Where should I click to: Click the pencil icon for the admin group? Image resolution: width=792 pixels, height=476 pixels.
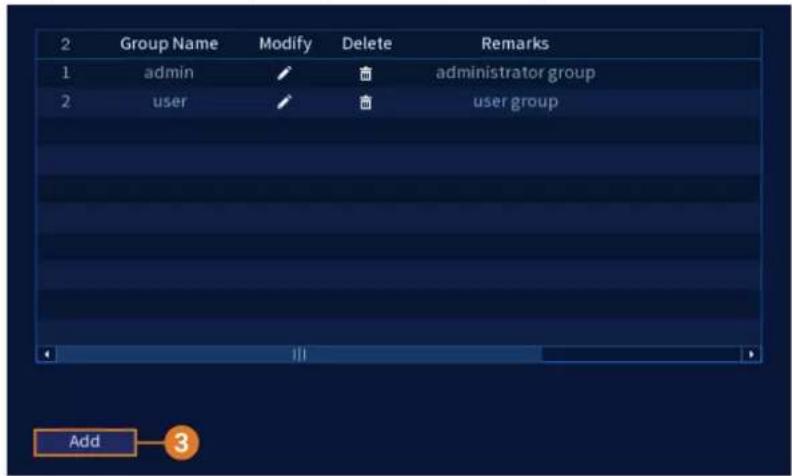click(284, 73)
